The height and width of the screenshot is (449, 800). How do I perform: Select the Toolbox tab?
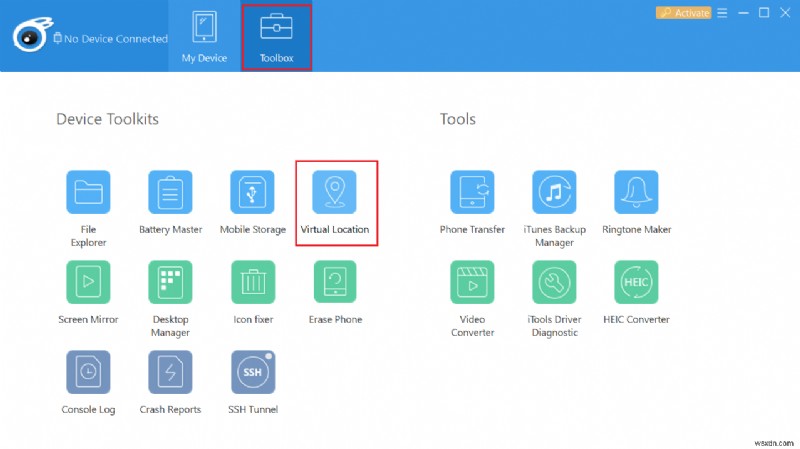click(276, 35)
